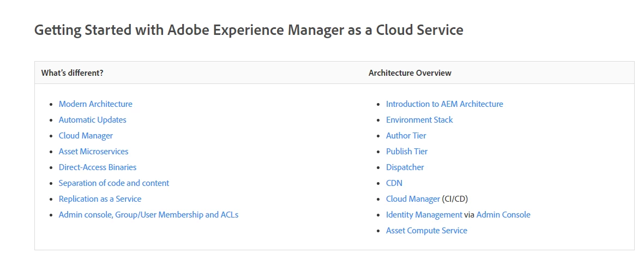Image resolution: width=644 pixels, height=271 pixels.
Task: Click the Architecture Overview column header
Action: (x=410, y=73)
